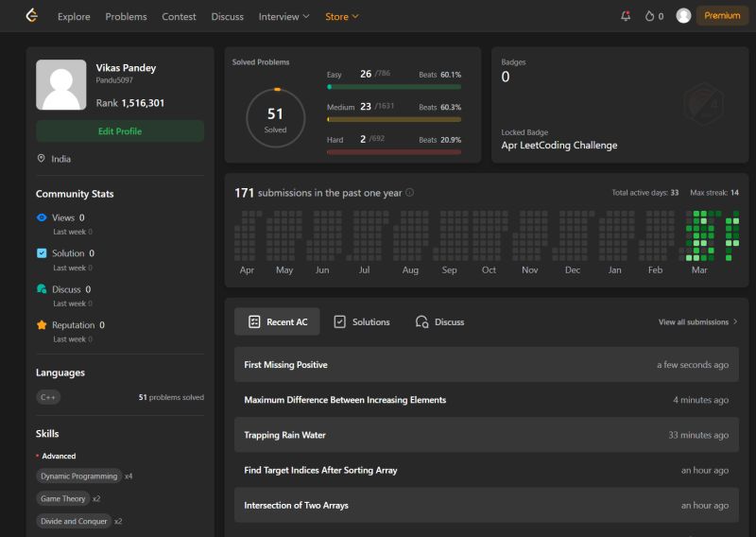Switch to the Discuss tab below the heatmap
The image size is (756, 537).
click(x=439, y=321)
